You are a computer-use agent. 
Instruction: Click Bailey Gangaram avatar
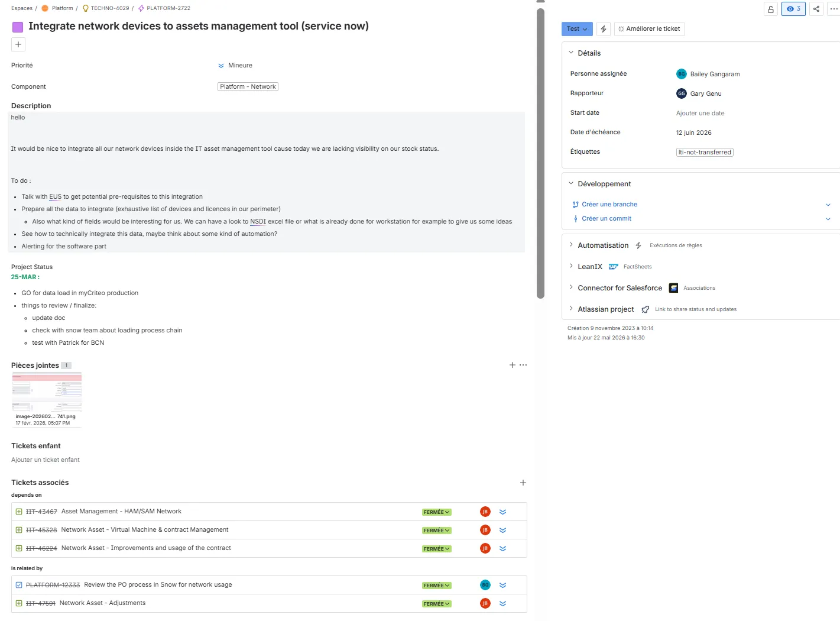682,74
